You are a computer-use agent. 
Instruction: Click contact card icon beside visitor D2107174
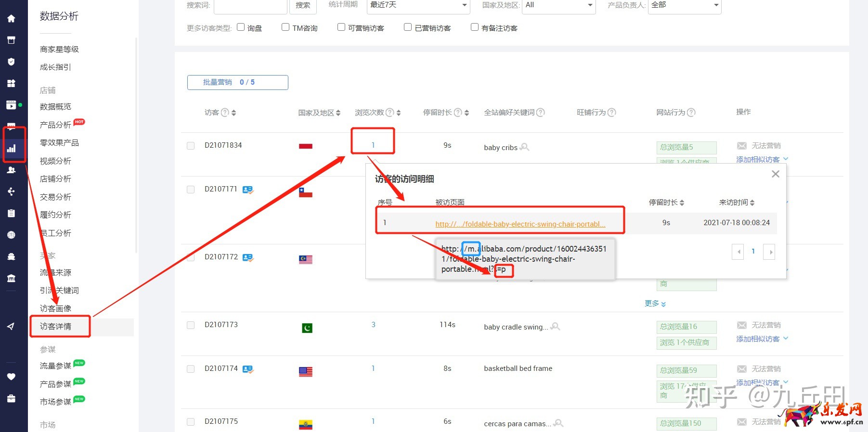(247, 369)
